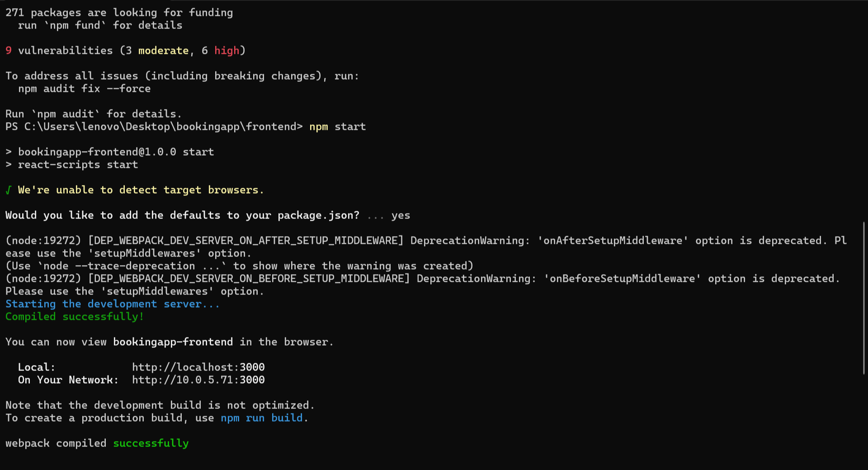The width and height of the screenshot is (868, 470).
Task: Click the blue 'npm run build' text
Action: click(x=261, y=418)
